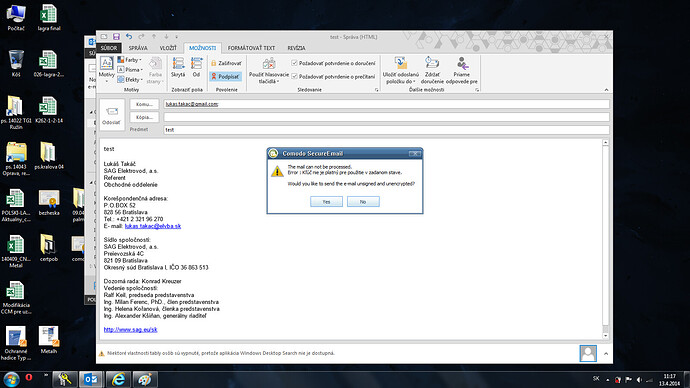Click Priame odpovede pre icon
690x388 pixels.
pos(462,70)
